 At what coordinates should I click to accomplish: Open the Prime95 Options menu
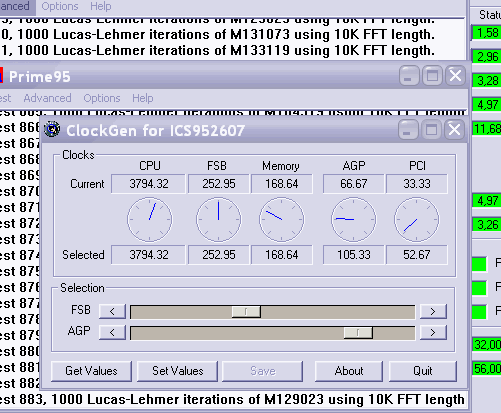[102, 98]
